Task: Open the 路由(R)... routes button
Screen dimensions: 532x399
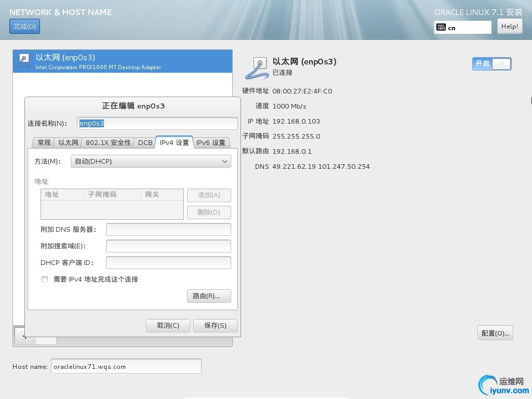Action: [x=209, y=296]
